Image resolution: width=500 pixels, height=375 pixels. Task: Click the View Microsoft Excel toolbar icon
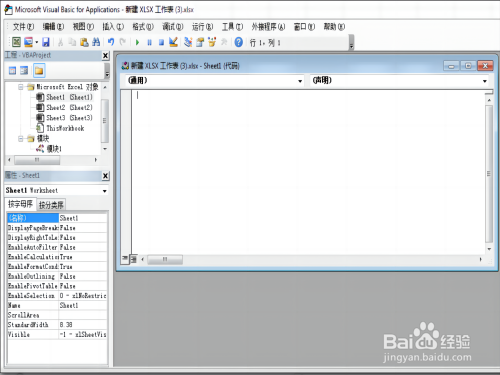coord(16,42)
